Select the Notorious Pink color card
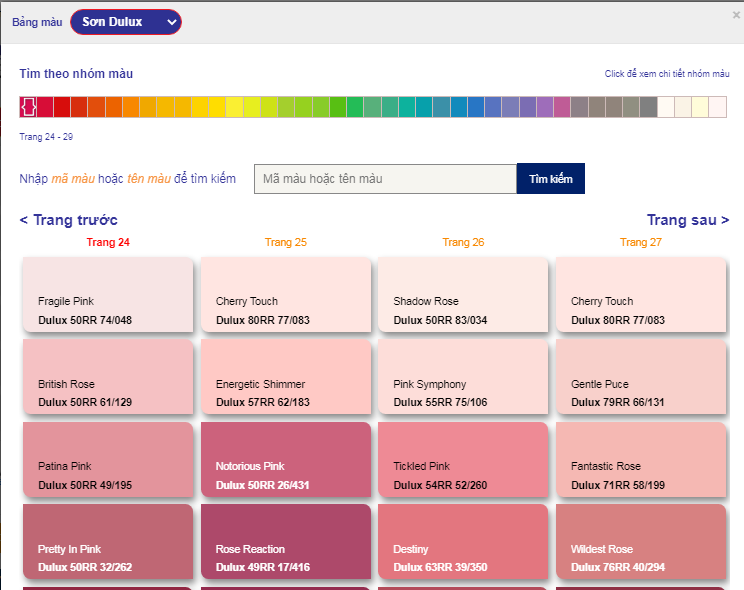The image size is (744, 590). [286, 459]
